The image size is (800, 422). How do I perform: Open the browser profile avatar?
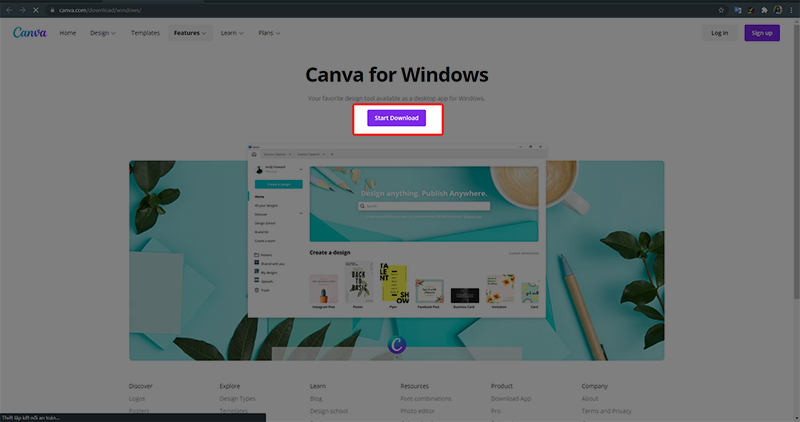coord(778,9)
